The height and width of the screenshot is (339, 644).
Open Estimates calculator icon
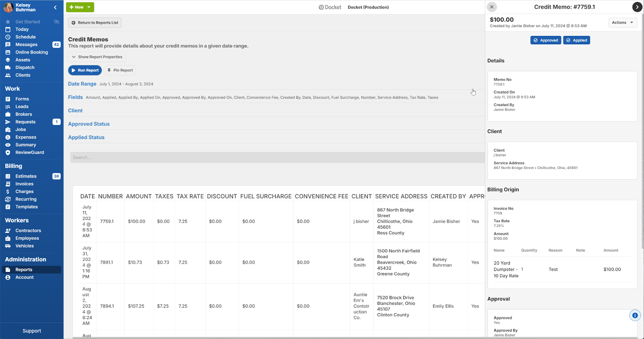click(x=8, y=177)
